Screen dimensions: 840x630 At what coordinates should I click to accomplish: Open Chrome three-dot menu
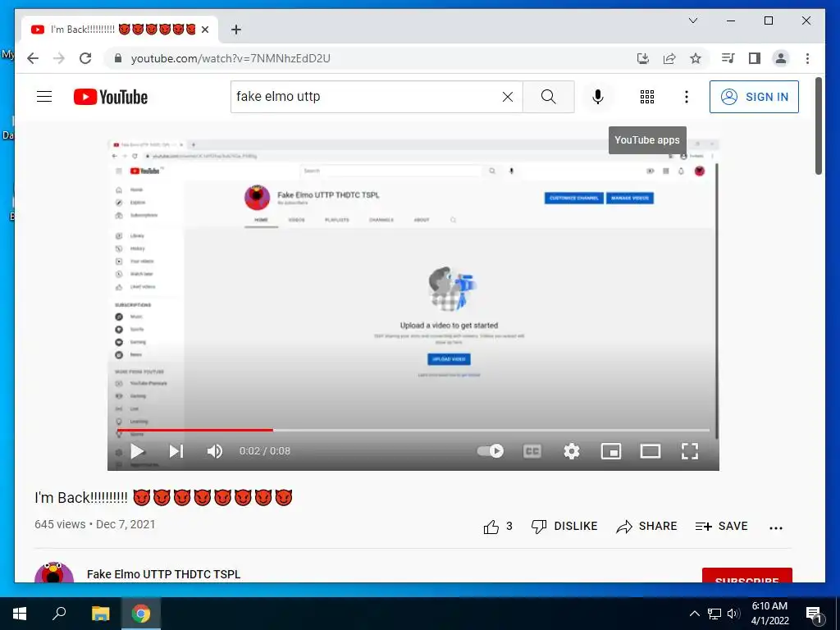pos(807,58)
